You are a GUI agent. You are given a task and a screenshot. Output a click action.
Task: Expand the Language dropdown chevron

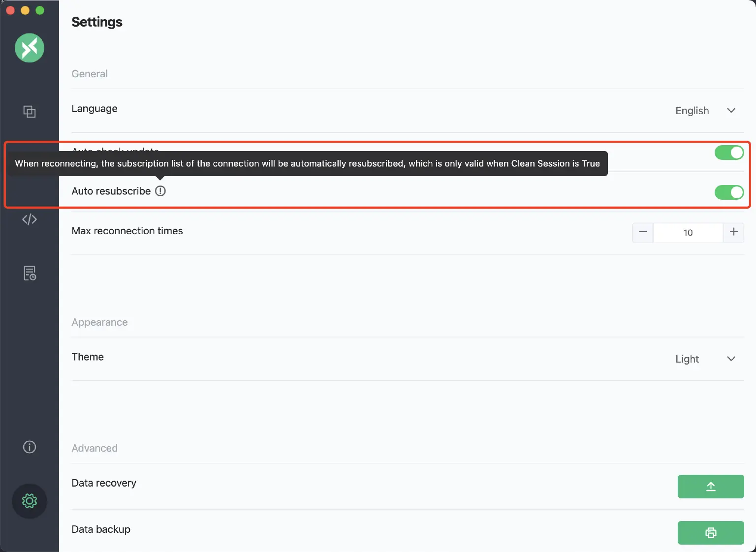pyautogui.click(x=731, y=111)
